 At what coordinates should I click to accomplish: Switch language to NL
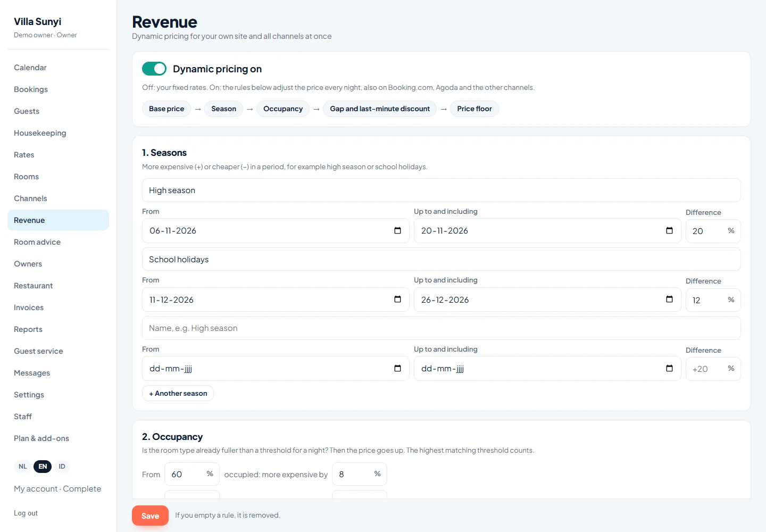pyautogui.click(x=23, y=467)
